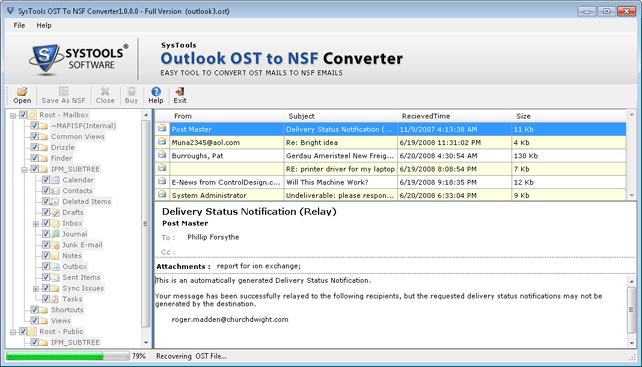
Task: Click envelope icon of Muna2345@aol.com email
Action: point(162,142)
